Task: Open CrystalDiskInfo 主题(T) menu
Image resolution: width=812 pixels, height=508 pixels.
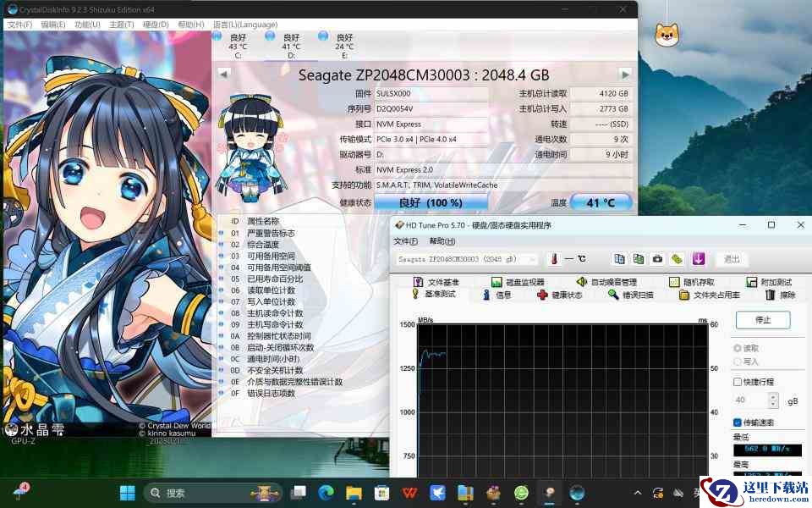Action: [x=121, y=25]
